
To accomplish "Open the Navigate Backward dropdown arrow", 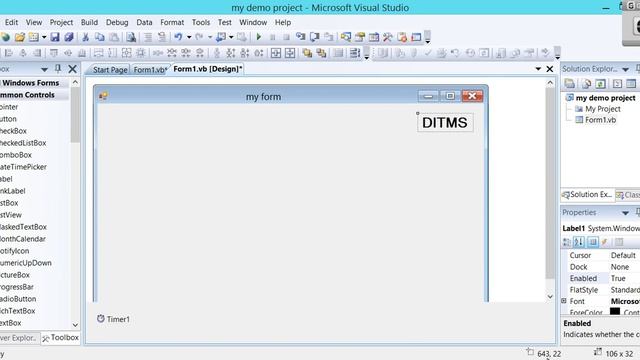I will (231, 38).
